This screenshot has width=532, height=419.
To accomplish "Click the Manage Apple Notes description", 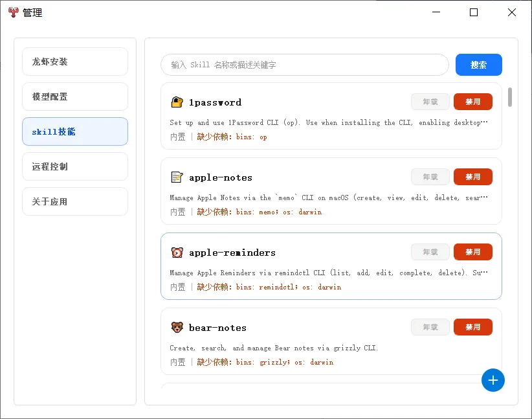I will click(x=328, y=198).
